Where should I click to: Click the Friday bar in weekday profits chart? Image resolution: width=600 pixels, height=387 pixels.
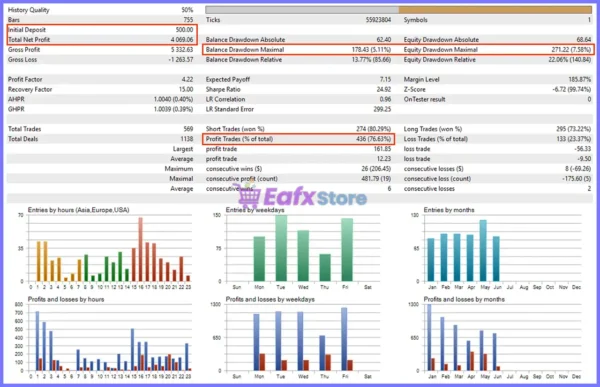(344, 339)
